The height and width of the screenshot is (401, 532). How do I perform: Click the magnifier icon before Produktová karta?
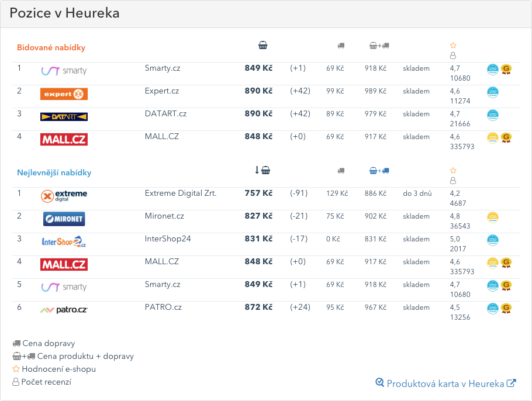pos(379,382)
